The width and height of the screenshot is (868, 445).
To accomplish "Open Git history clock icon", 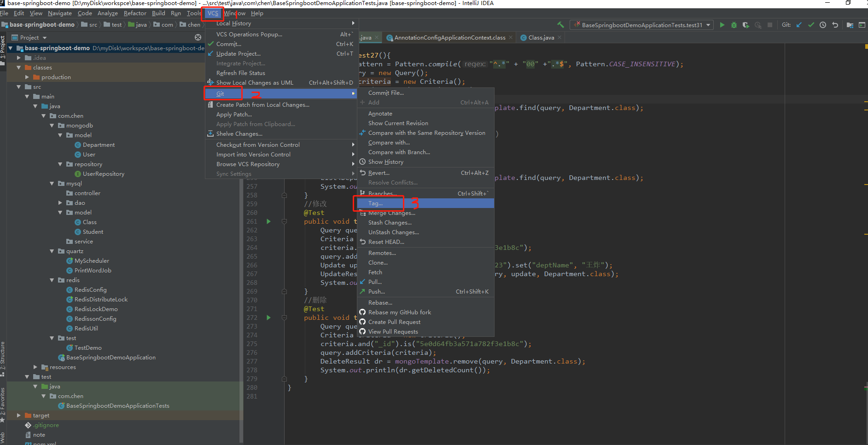I will (x=823, y=25).
